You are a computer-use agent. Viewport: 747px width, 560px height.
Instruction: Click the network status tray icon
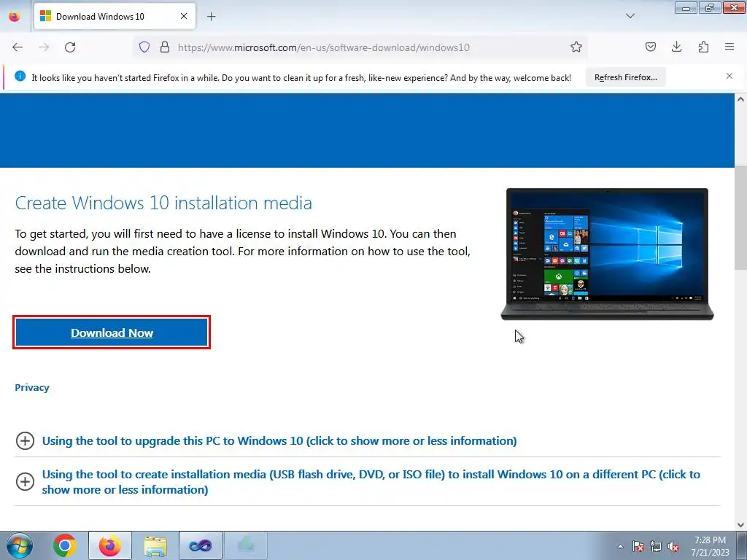pos(656,546)
